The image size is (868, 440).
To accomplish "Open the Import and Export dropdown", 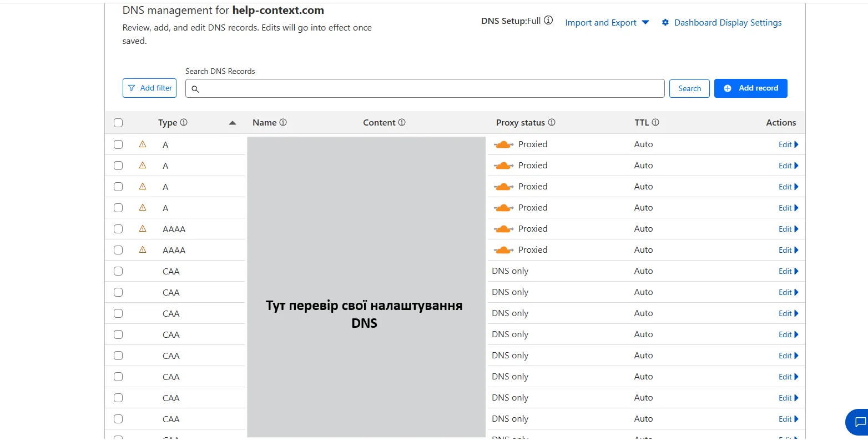I will click(x=607, y=23).
